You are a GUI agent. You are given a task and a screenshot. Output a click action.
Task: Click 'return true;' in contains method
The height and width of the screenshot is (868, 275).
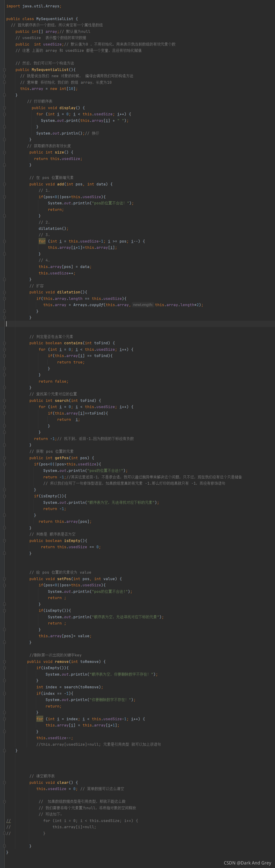[71, 362]
